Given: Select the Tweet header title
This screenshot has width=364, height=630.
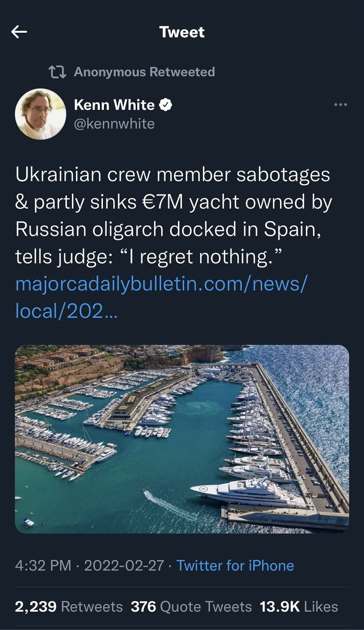Looking at the screenshot, I should coord(181,31).
